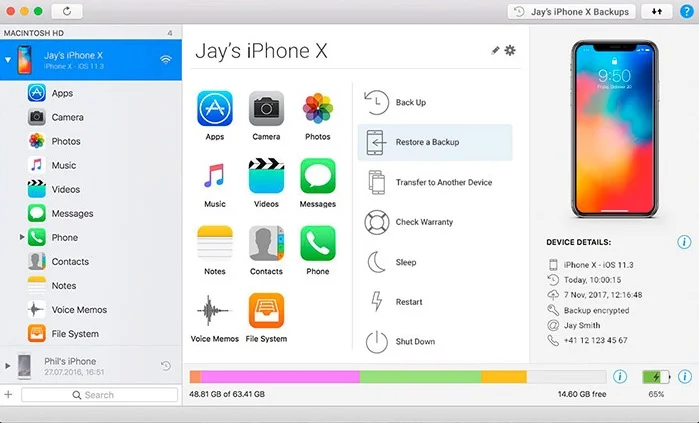Open Jay's iPhone X Backups button

[572, 12]
